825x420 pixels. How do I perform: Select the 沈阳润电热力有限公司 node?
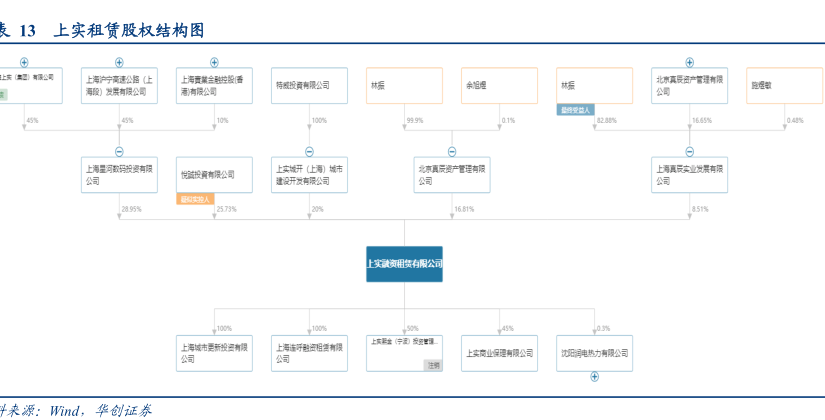tap(595, 353)
